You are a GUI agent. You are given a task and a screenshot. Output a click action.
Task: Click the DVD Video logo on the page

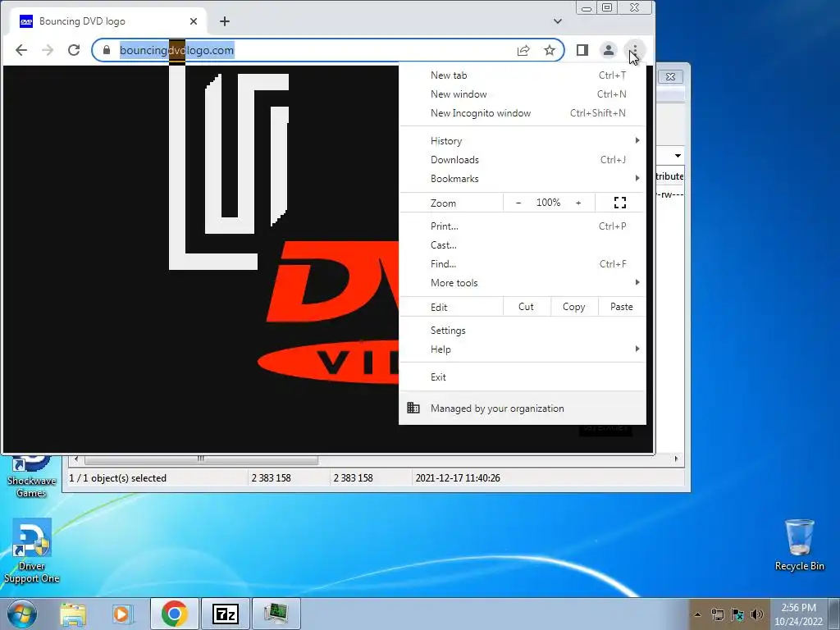click(x=328, y=313)
